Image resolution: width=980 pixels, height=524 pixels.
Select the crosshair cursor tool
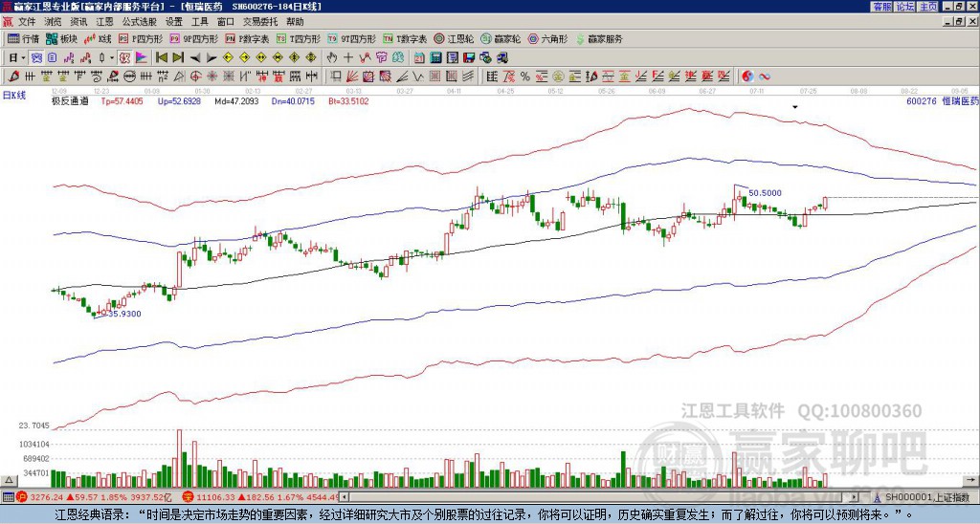click(x=348, y=58)
